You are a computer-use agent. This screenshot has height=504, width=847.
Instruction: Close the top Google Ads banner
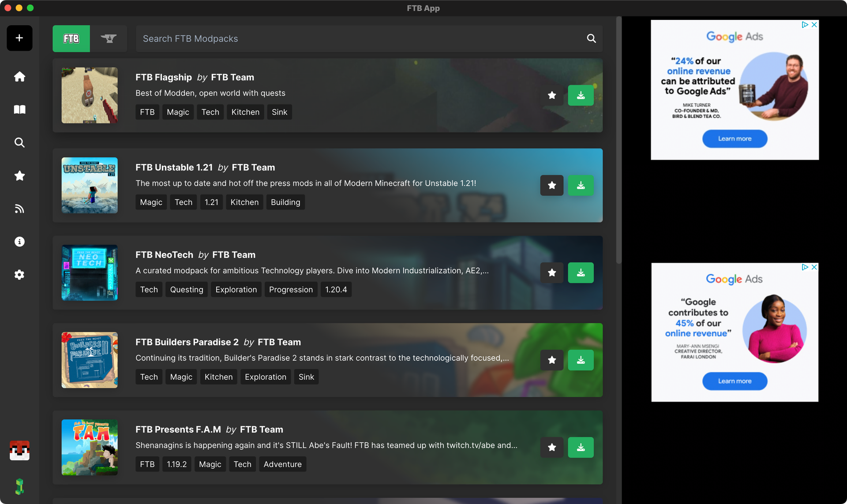tap(814, 25)
